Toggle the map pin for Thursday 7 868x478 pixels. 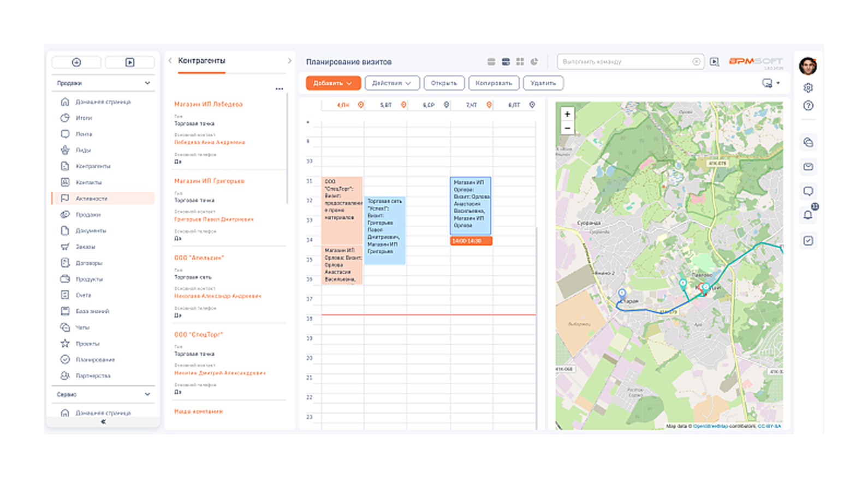point(489,105)
